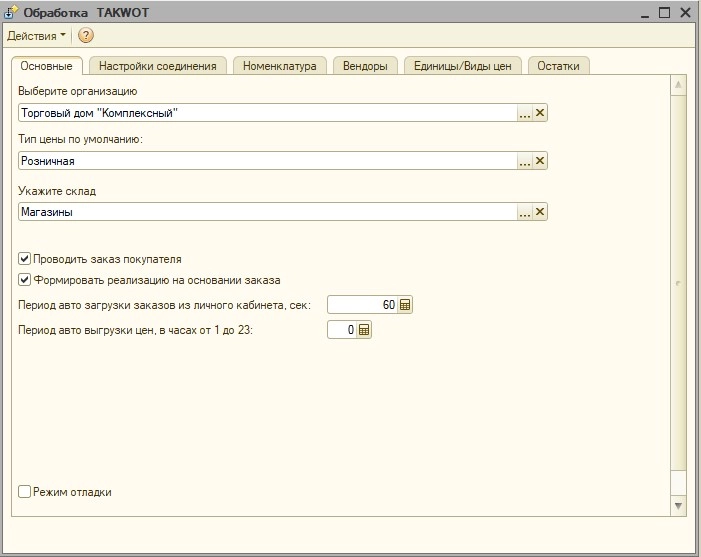Open the Номенклатура tab
Screen dimensions: 701x557
[279, 66]
